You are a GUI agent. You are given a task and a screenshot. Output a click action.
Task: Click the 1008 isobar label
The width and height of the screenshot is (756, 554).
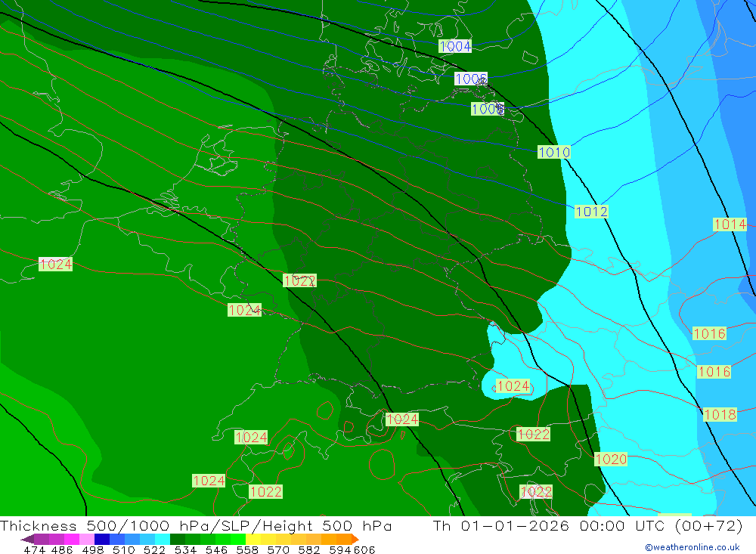[x=488, y=109]
